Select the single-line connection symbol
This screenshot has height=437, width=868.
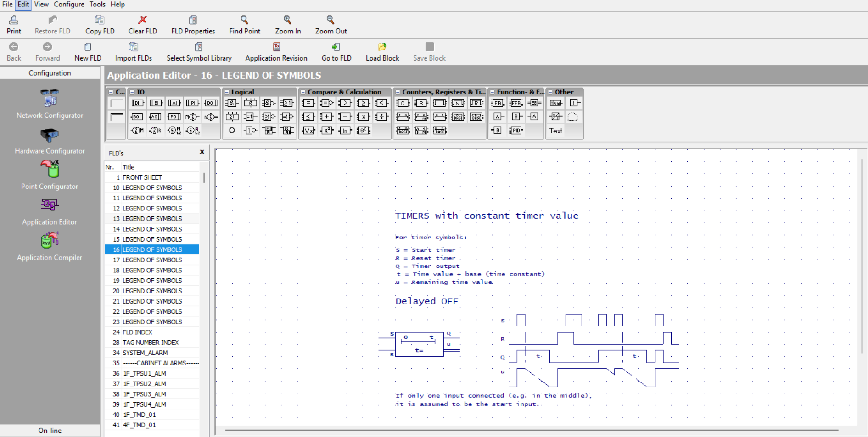tap(116, 103)
